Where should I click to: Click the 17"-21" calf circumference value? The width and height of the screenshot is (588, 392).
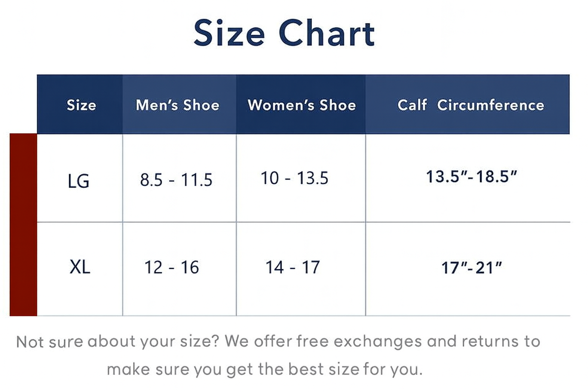(471, 268)
